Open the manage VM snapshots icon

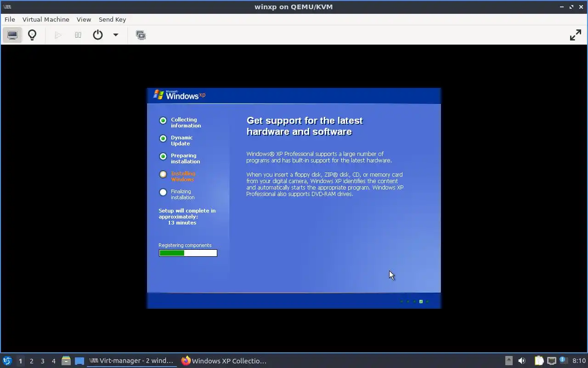pos(141,35)
